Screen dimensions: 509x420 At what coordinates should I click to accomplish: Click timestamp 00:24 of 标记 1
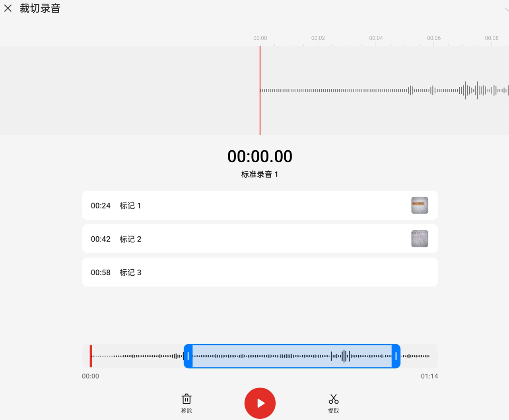pos(101,206)
